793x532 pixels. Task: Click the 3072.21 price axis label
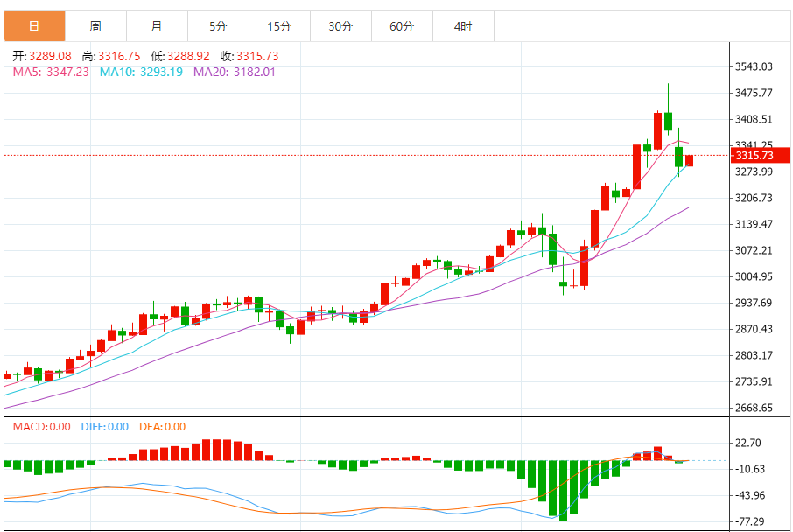[754, 250]
